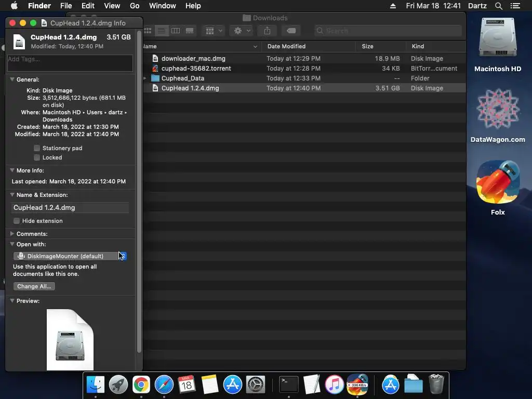
Task: Open Notification Center menu bar icon
Action: click(x=515, y=6)
